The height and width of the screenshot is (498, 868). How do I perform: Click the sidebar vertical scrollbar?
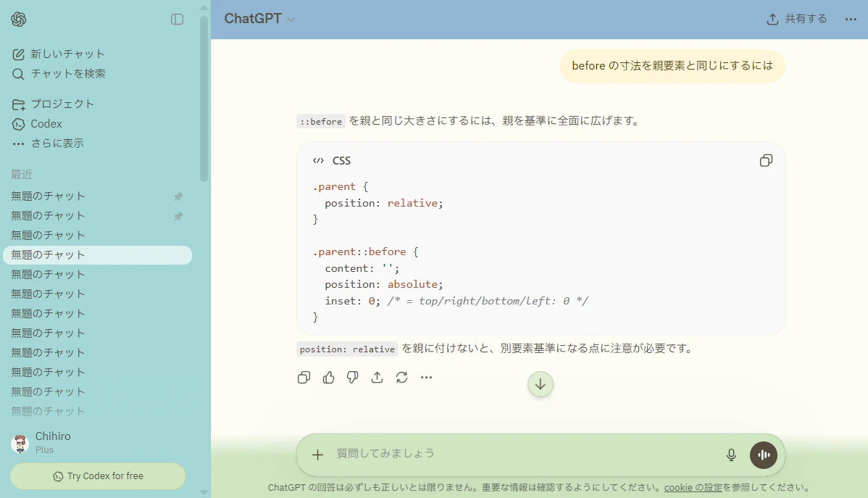(204, 99)
